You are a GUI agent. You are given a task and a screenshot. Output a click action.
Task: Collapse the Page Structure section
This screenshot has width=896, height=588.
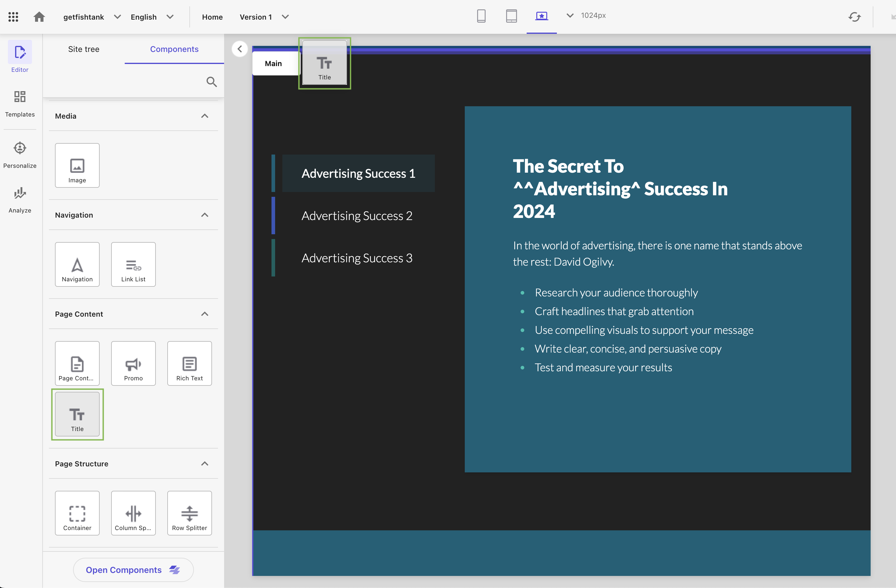(x=205, y=464)
